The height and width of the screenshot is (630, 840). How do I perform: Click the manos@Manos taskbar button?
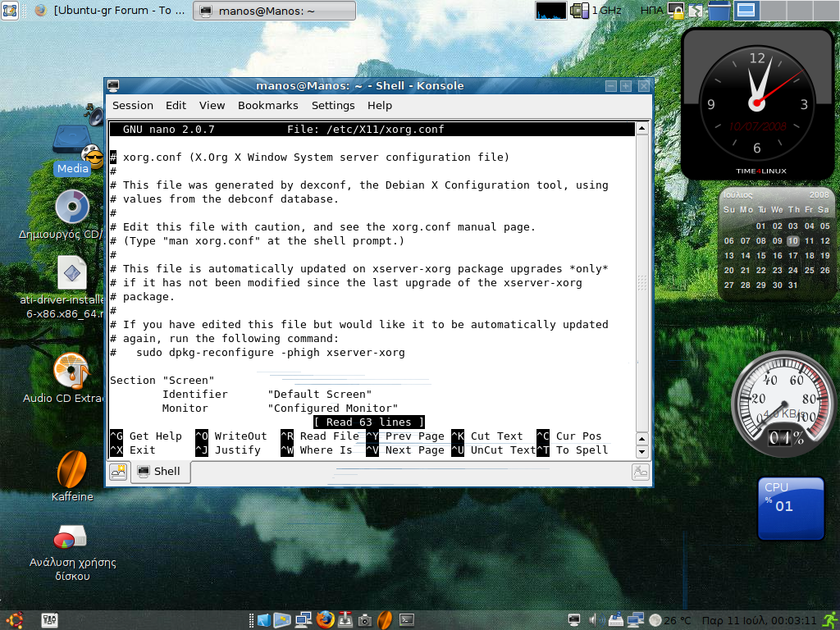click(275, 11)
